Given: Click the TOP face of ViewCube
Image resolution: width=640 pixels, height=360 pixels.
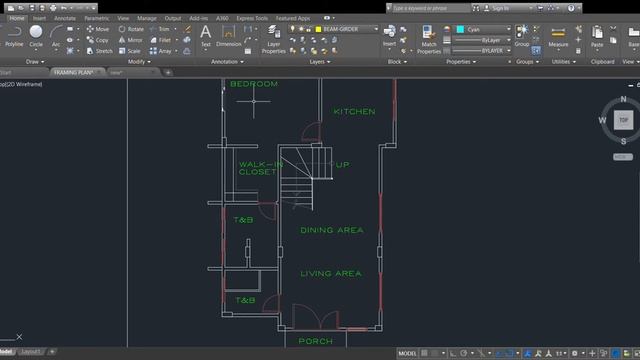Looking at the screenshot, I should 624,120.
